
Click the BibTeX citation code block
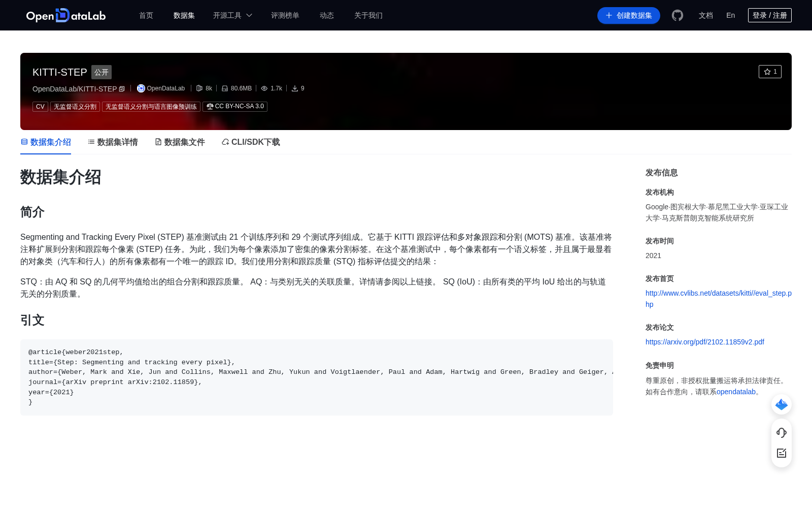coord(317,377)
